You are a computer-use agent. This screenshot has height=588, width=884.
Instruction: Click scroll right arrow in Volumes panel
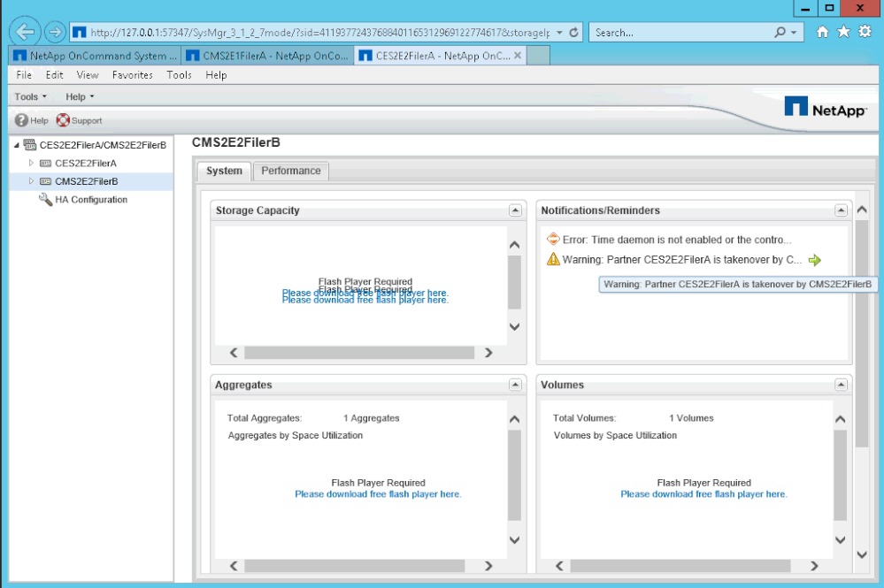814,566
